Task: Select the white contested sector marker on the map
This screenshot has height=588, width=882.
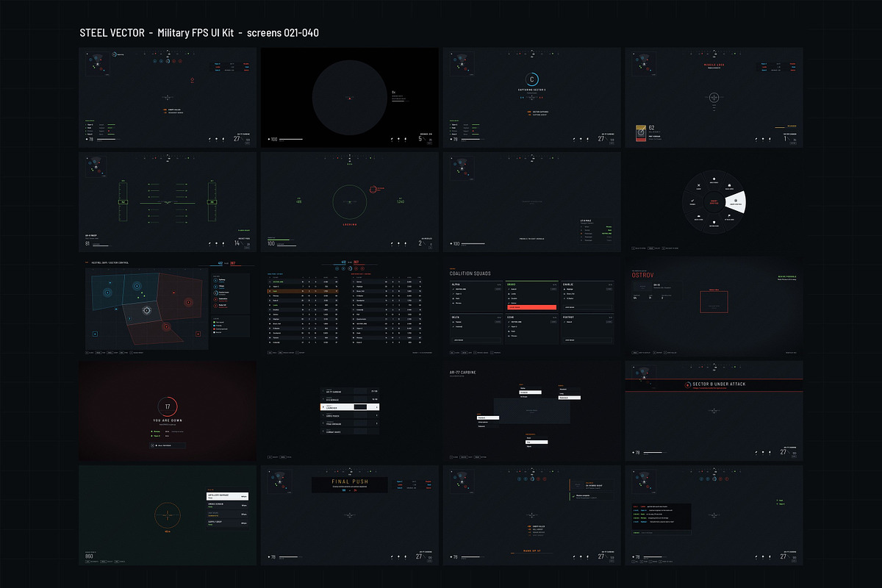Action: [146, 311]
